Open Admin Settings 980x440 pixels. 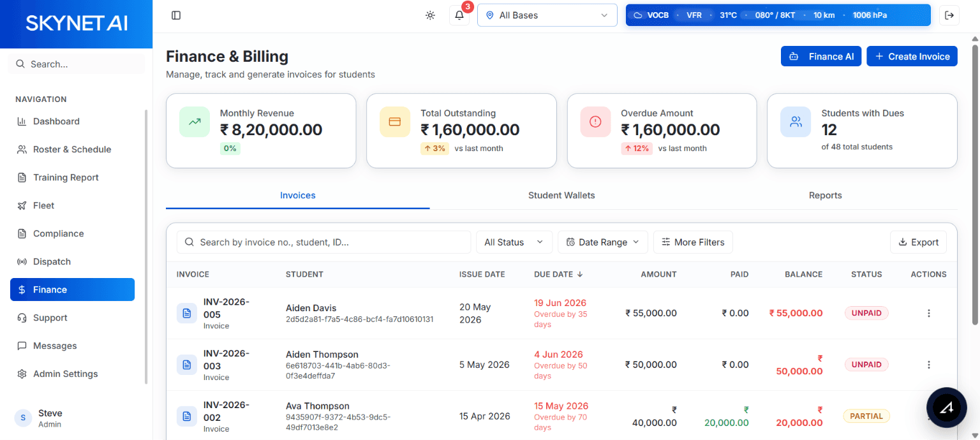pos(72,374)
